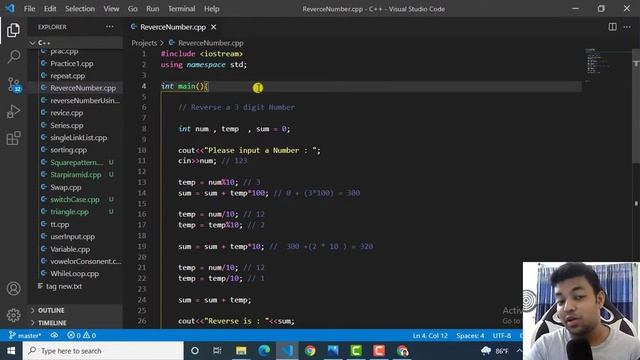Open the Run menu
The image size is (640, 360).
coord(153,9)
